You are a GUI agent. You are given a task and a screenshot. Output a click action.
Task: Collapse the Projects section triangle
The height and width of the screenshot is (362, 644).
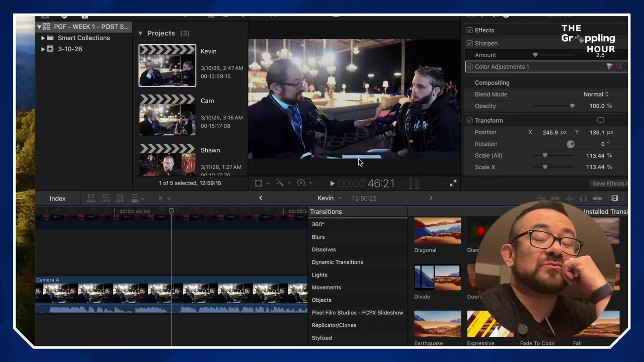140,33
